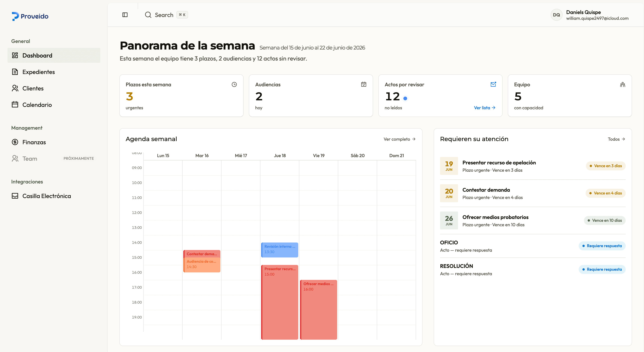Click the Plazos esta semana card
The width and height of the screenshot is (644, 352).
click(181, 96)
